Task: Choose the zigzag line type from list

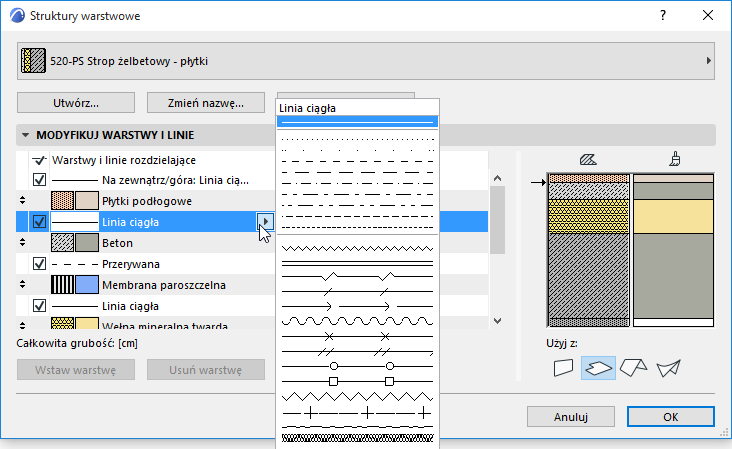Action: point(357,246)
